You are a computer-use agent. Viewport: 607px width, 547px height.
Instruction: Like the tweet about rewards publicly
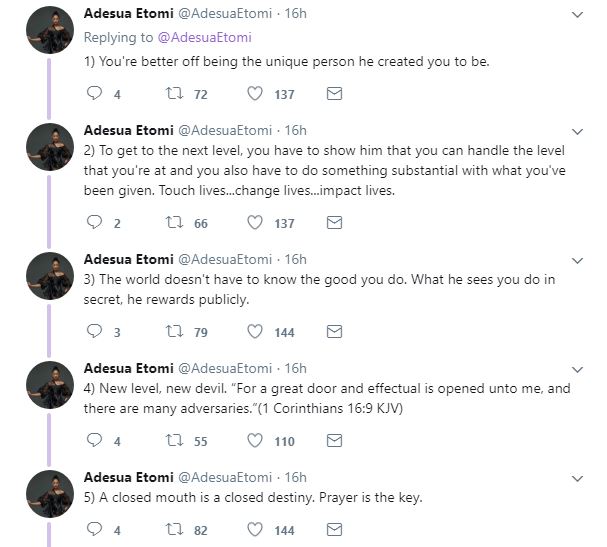point(255,331)
